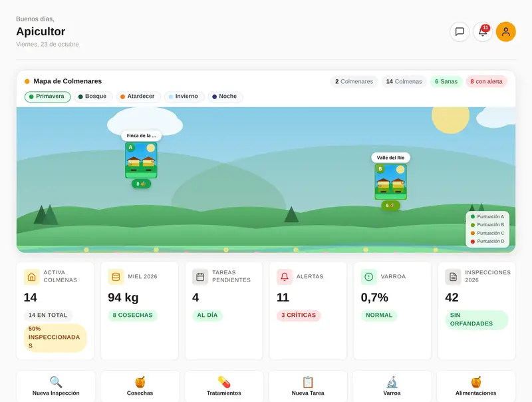Click the honey pot Alimentaciones icon
This screenshot has width=532, height=402.
(475, 382)
